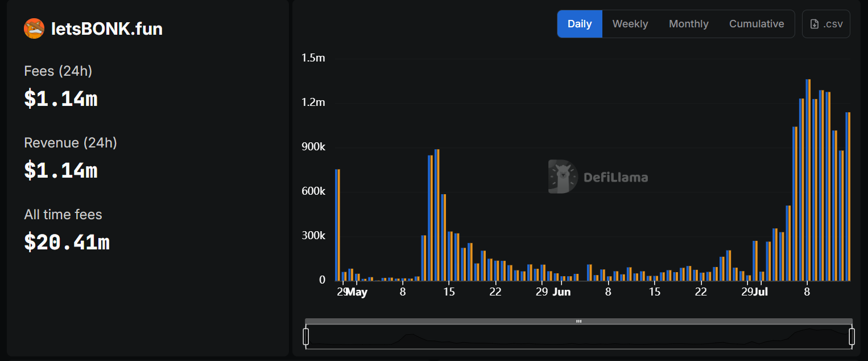Click the Jun label on x-axis

[x=561, y=292]
